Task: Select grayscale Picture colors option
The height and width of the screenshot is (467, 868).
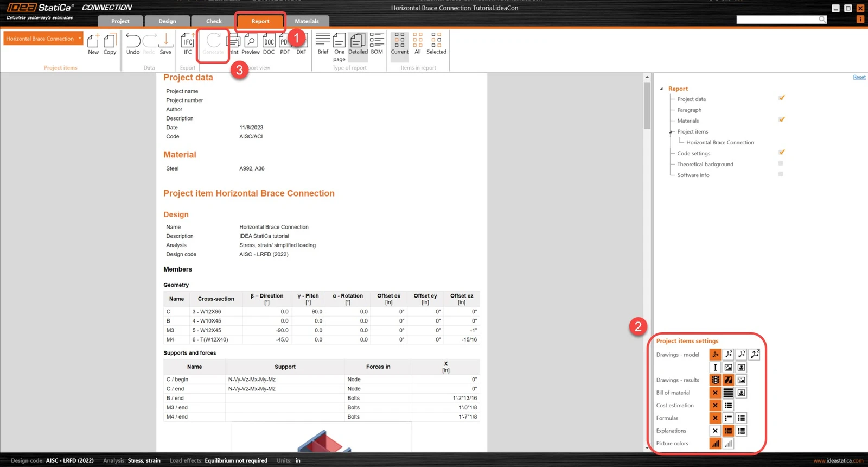Action: (x=728, y=444)
